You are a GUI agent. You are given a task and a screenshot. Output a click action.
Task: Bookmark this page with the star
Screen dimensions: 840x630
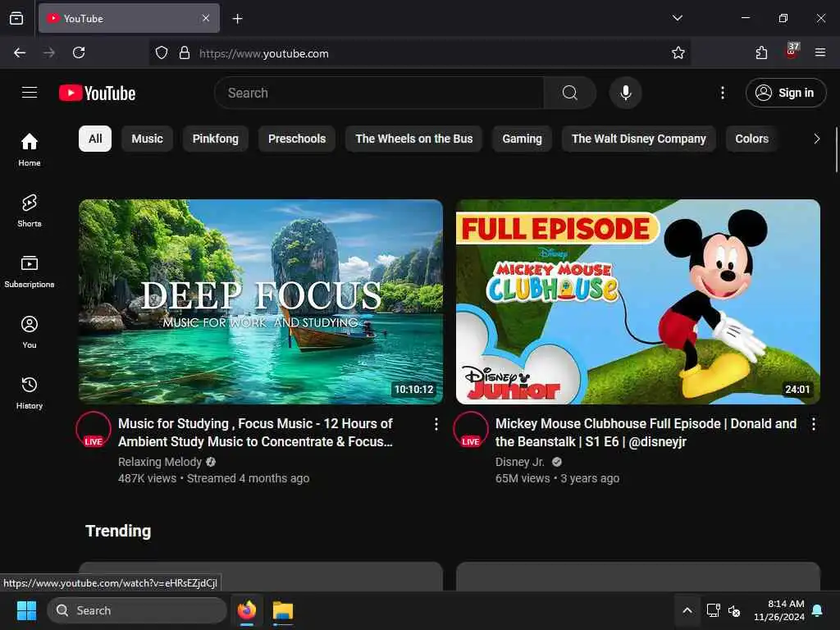click(x=678, y=52)
